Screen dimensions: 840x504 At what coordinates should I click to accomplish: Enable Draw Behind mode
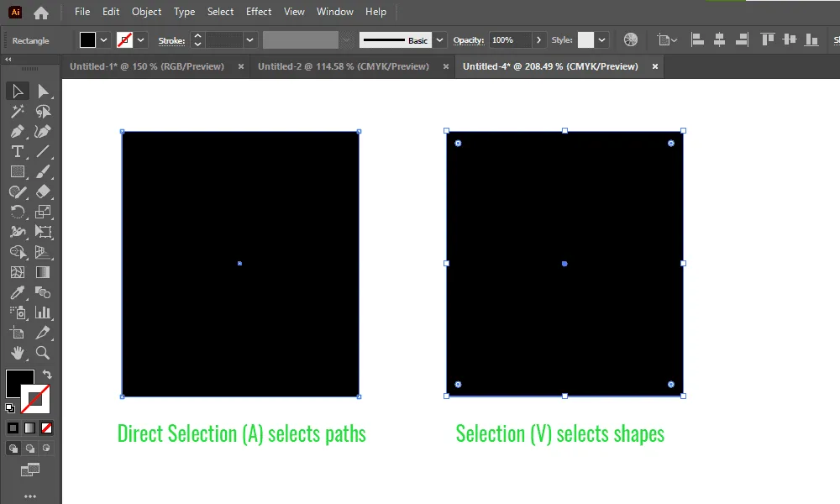click(x=30, y=449)
